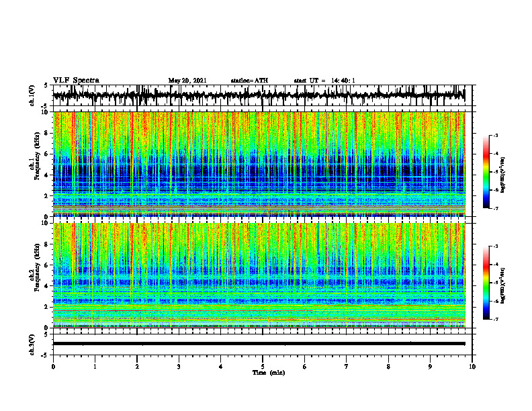Click the ch.2 spectrogram color scale bar

click(486, 283)
